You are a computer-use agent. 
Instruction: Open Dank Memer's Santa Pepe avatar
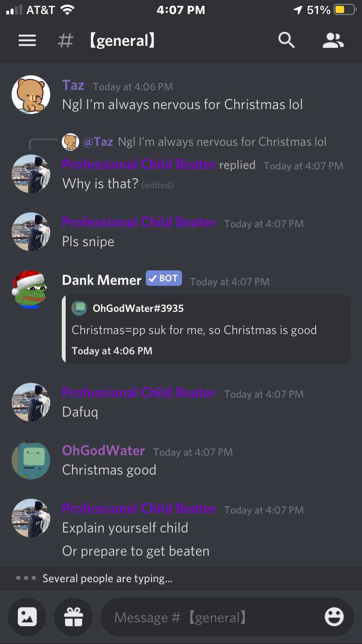31,290
